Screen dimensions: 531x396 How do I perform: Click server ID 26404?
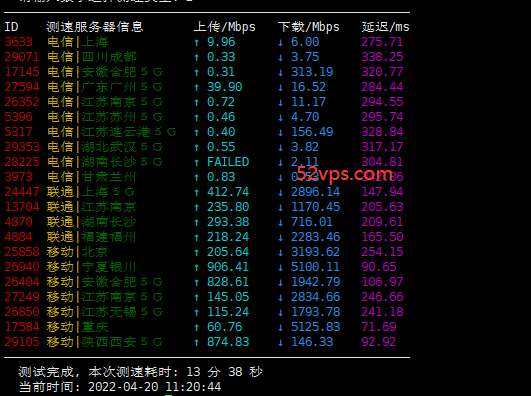22,282
